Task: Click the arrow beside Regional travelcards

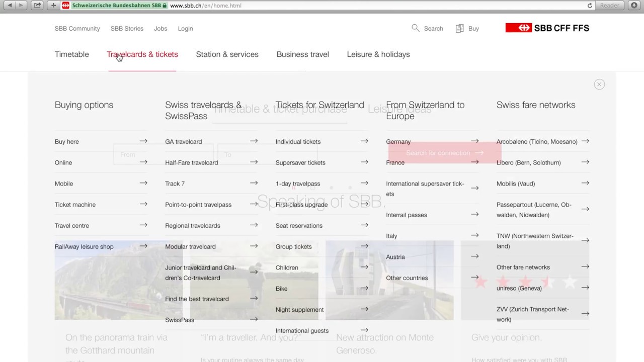Action: [254, 225]
